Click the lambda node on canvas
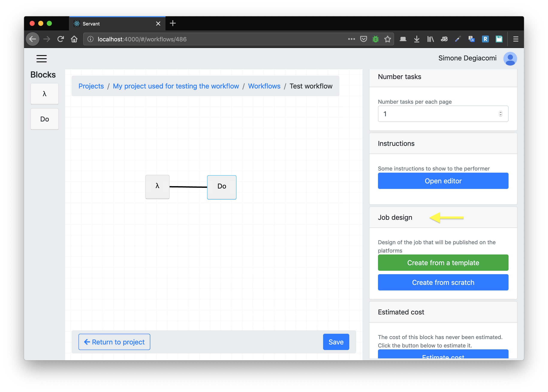 (x=157, y=187)
